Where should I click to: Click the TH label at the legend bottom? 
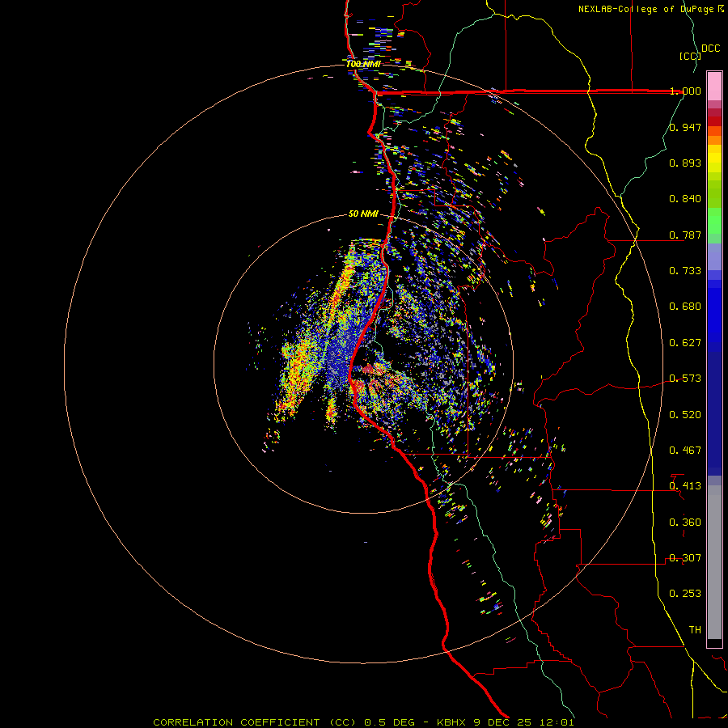coord(695,630)
